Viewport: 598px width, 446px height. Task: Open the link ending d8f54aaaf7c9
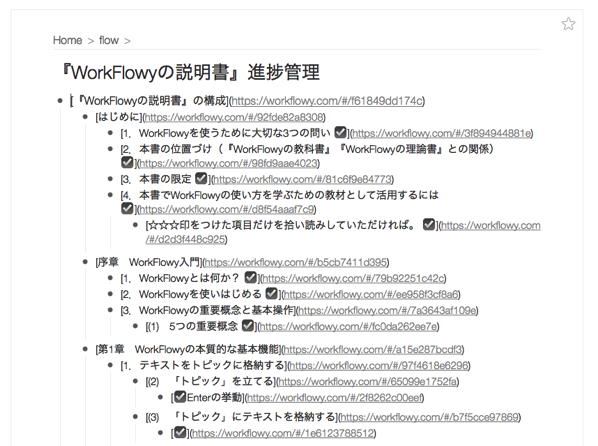pyautogui.click(x=227, y=209)
